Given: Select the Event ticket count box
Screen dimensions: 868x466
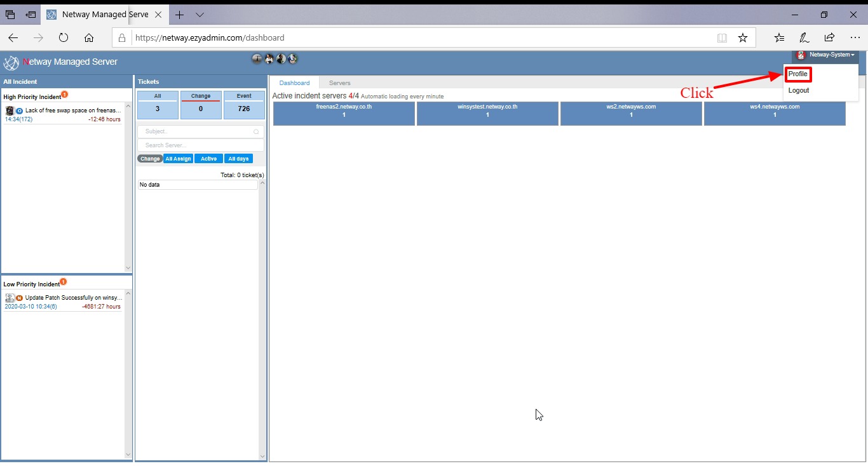Looking at the screenshot, I should pos(244,105).
